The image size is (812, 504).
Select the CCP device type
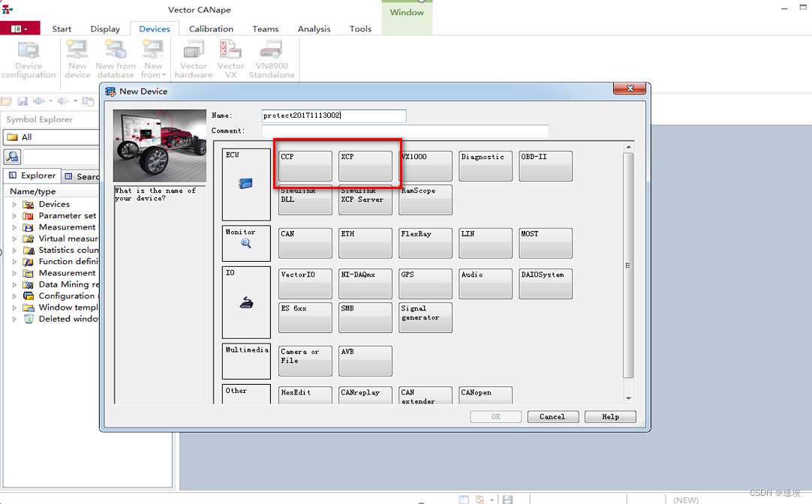(x=305, y=166)
